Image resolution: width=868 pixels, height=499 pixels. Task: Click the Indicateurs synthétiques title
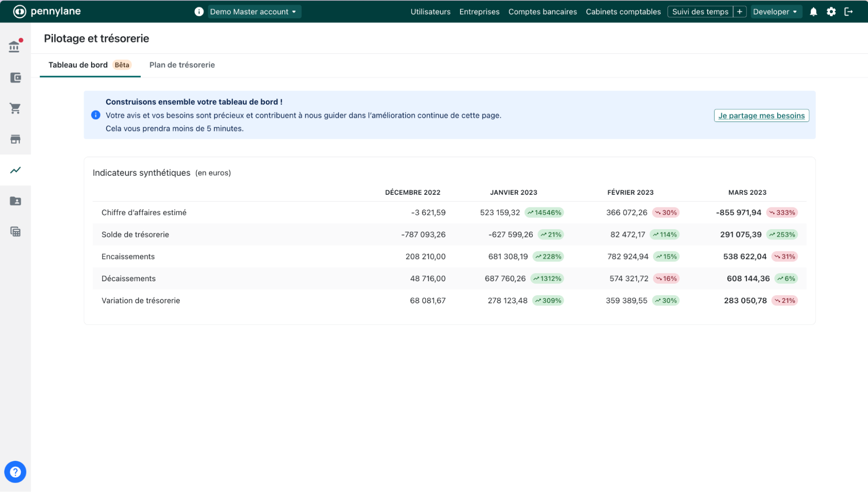click(142, 173)
